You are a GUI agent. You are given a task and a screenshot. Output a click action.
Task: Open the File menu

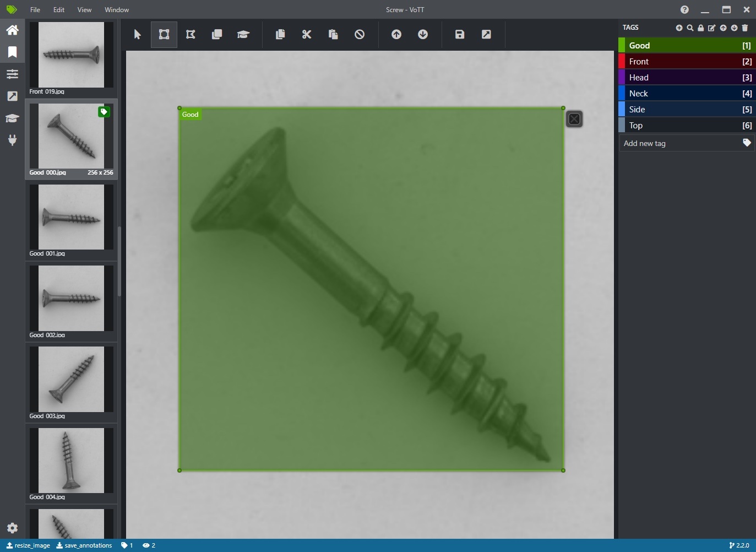tap(35, 9)
